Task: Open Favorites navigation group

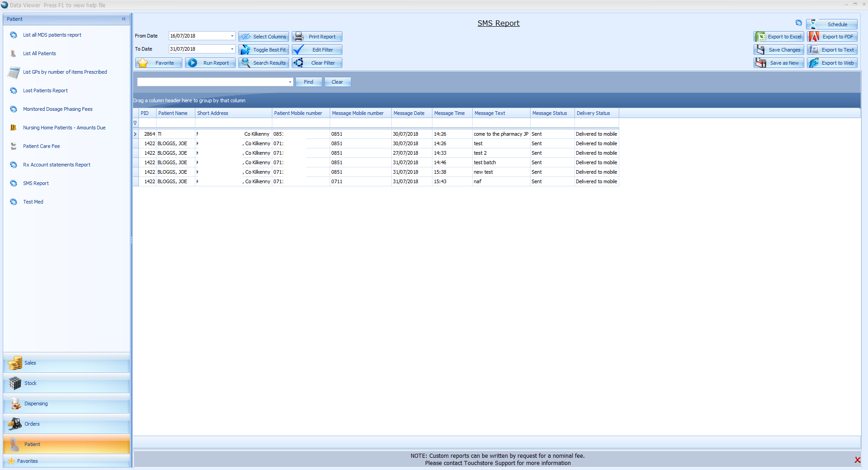Action: tap(66, 461)
